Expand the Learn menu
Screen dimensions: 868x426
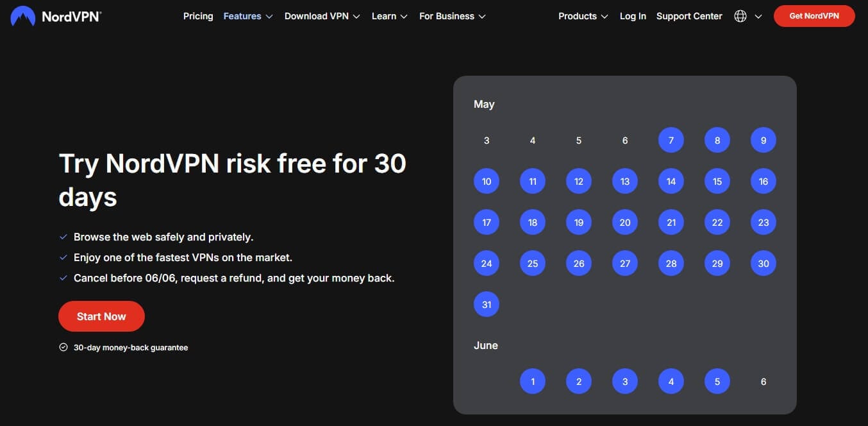coord(390,16)
